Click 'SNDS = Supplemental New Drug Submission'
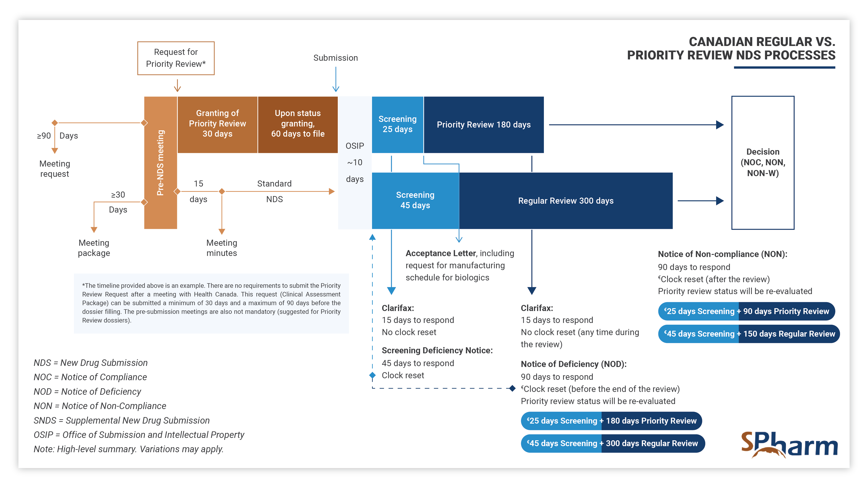 point(122,420)
